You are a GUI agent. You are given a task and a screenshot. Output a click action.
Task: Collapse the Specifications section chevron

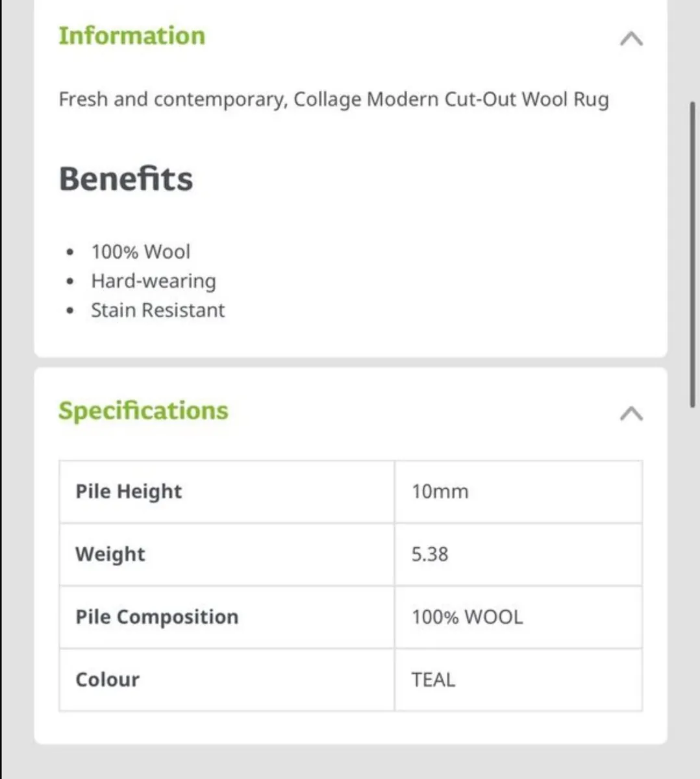pos(631,414)
